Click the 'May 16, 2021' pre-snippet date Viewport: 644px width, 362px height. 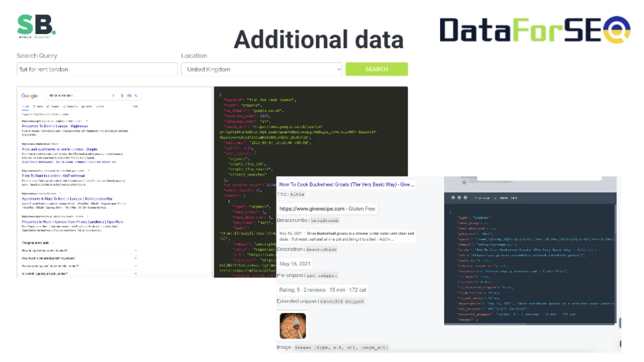tap(295, 264)
